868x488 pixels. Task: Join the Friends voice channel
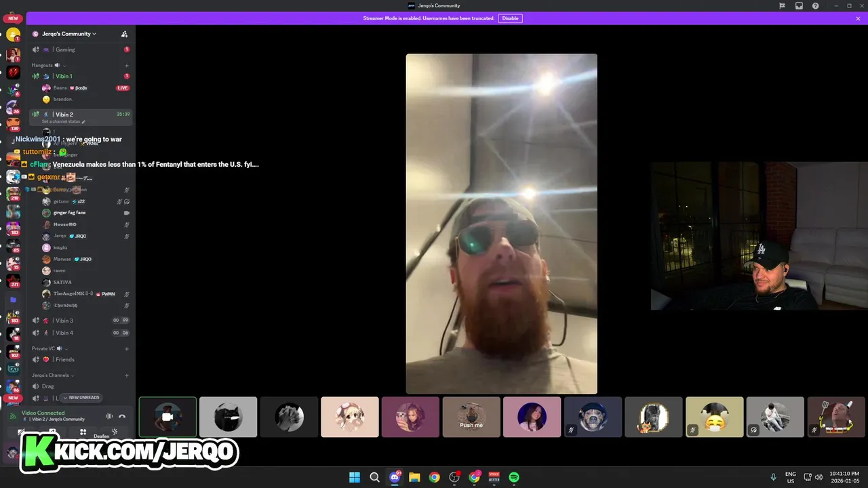tap(81, 359)
